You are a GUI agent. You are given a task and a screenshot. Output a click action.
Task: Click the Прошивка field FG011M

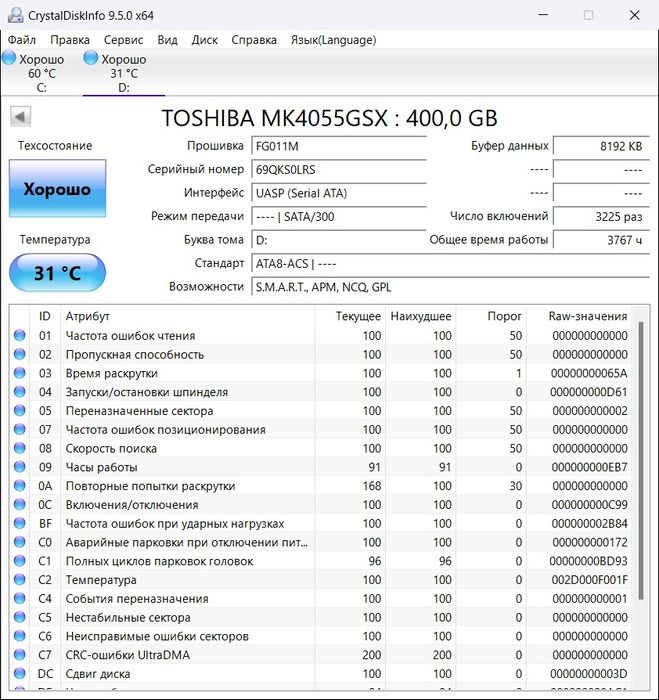[339, 146]
